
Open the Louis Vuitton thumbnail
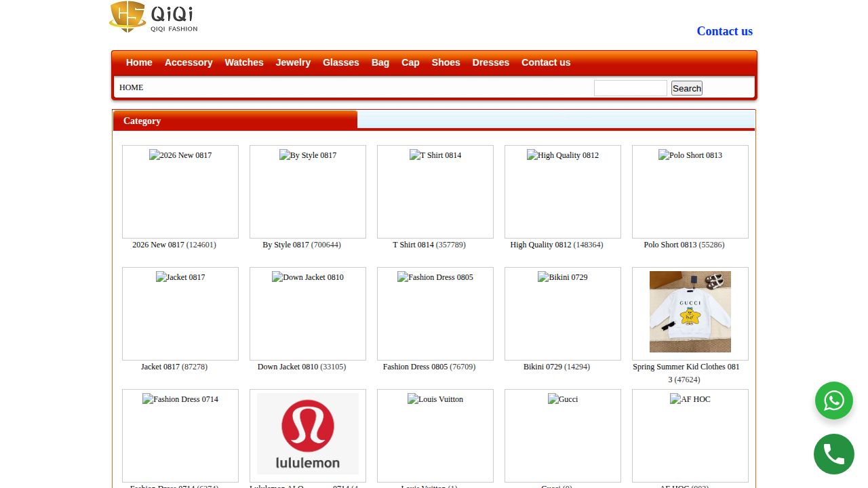435,436
